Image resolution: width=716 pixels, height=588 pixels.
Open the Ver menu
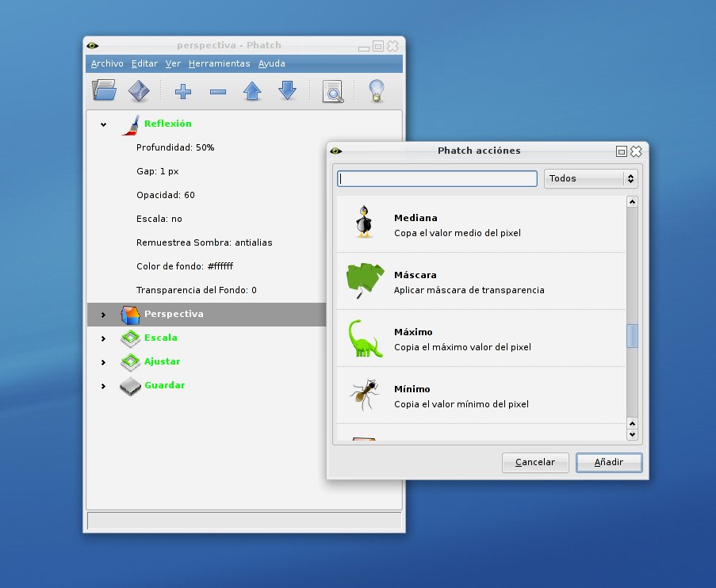pos(173,63)
